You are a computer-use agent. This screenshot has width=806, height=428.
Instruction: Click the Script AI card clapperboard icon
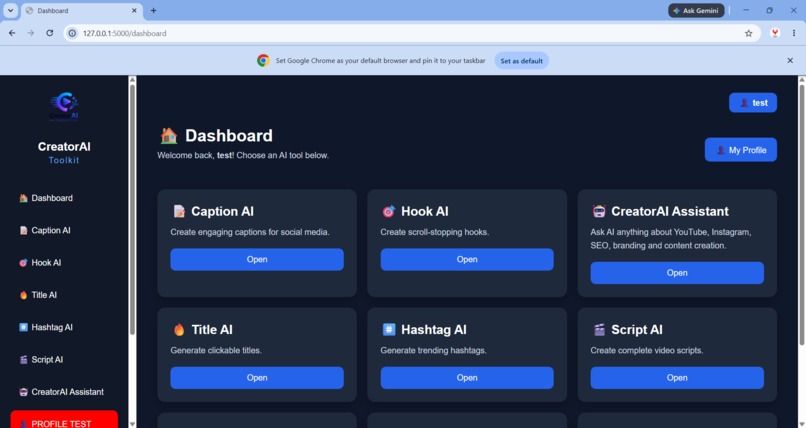[599, 329]
